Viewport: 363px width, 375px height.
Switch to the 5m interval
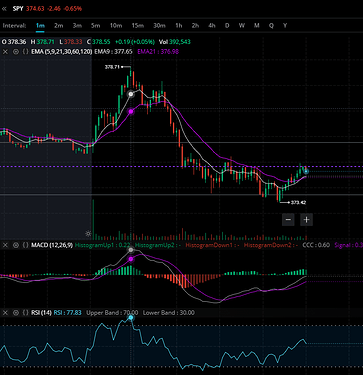click(96, 26)
